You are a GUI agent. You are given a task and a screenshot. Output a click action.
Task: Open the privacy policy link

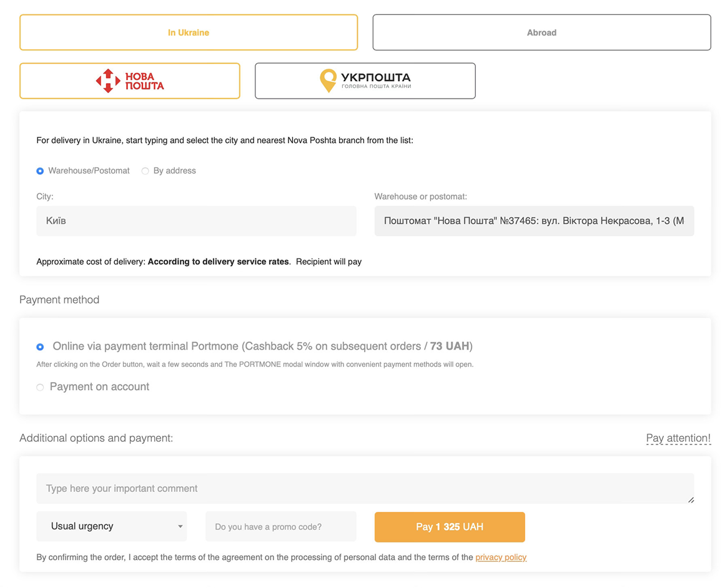click(x=501, y=557)
